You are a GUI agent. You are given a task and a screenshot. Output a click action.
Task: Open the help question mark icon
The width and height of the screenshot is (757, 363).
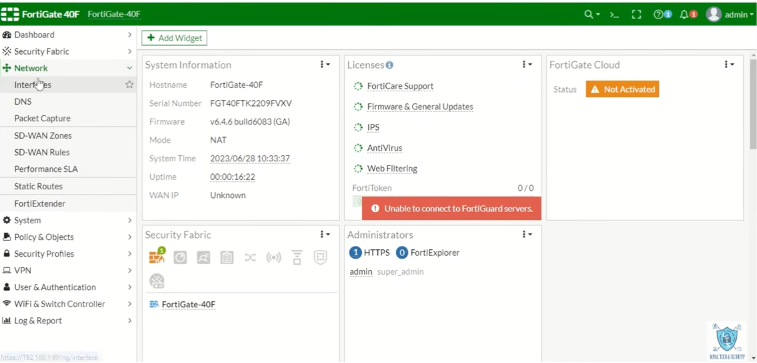pyautogui.click(x=658, y=14)
